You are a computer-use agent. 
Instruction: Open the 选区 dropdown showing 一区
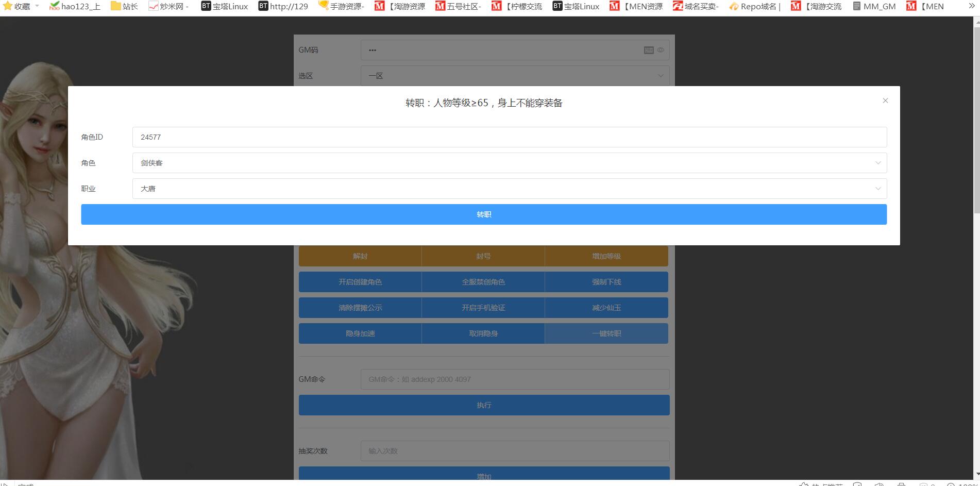(515, 76)
